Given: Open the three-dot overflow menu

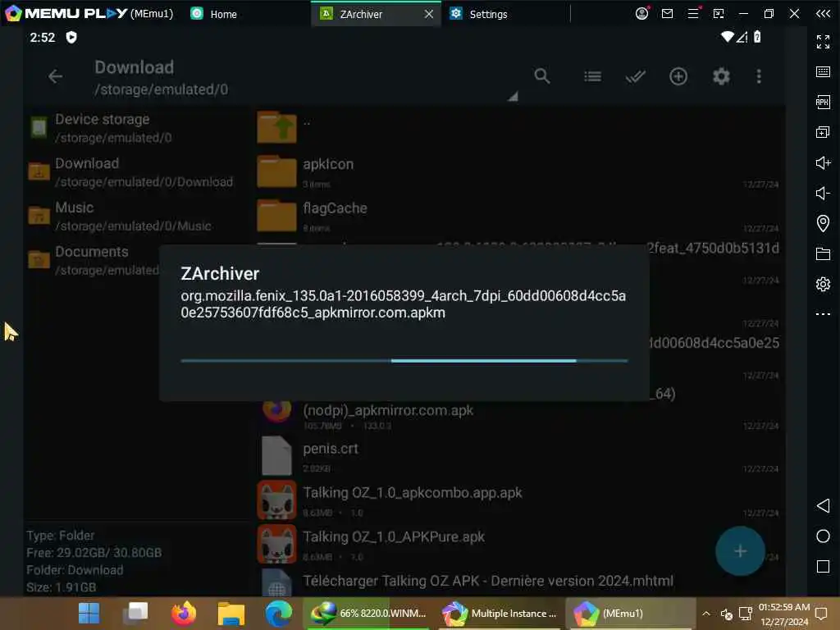Looking at the screenshot, I should pyautogui.click(x=759, y=76).
